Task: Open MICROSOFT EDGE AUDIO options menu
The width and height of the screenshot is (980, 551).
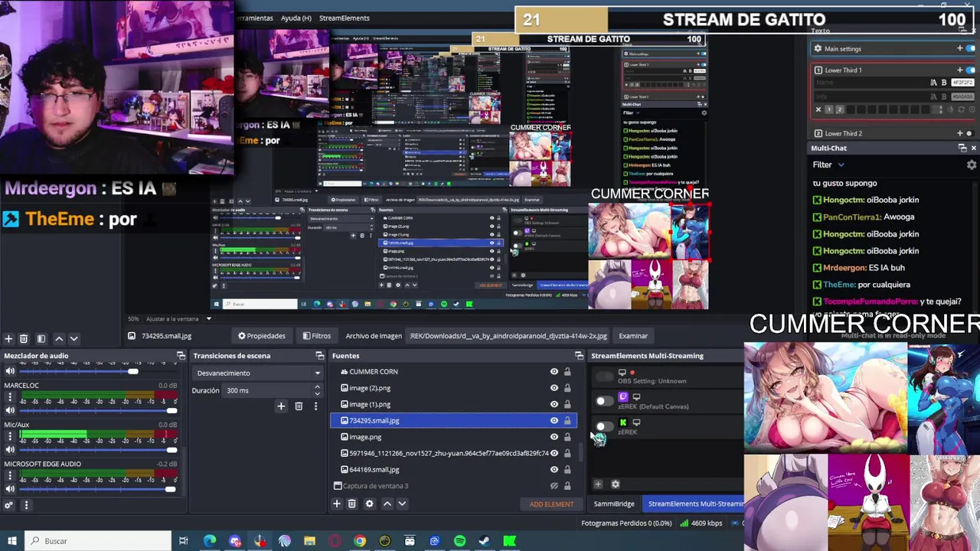Action: click(x=10, y=476)
